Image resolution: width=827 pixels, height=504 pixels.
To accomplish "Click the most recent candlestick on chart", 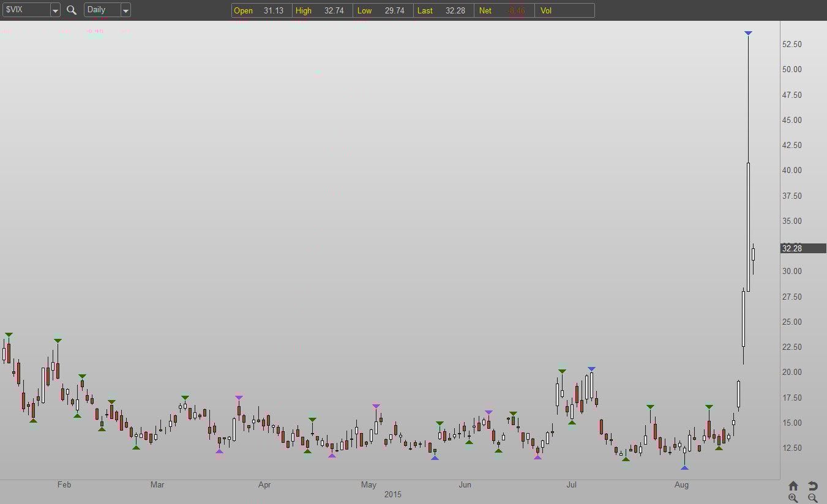I will (754, 254).
